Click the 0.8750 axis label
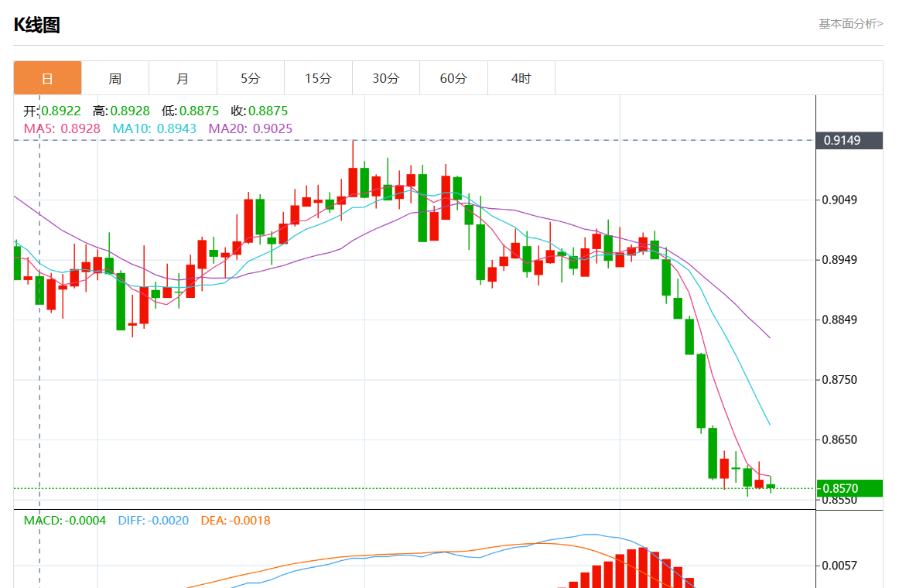 pyautogui.click(x=840, y=380)
